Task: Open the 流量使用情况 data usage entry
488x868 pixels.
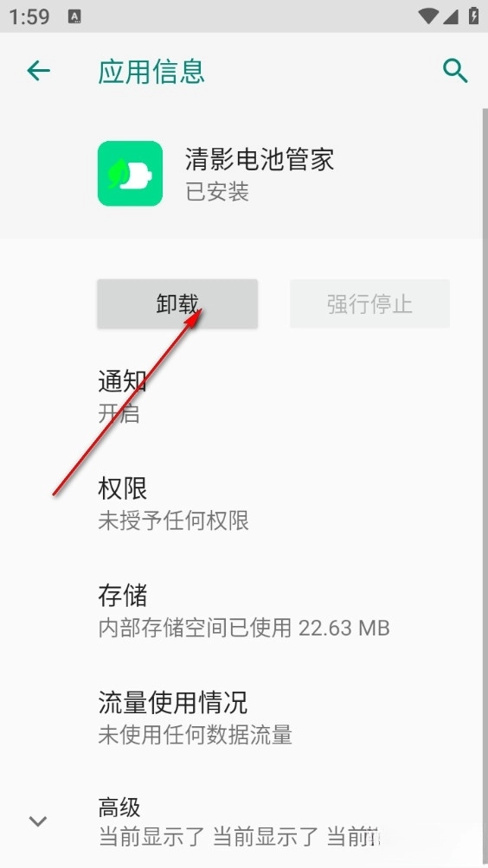Action: coord(244,718)
